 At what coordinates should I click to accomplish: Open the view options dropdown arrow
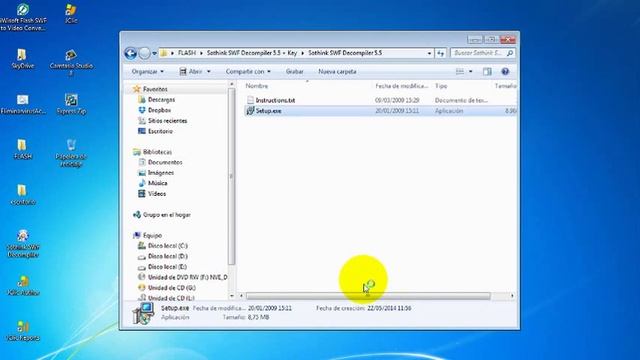[x=471, y=71]
